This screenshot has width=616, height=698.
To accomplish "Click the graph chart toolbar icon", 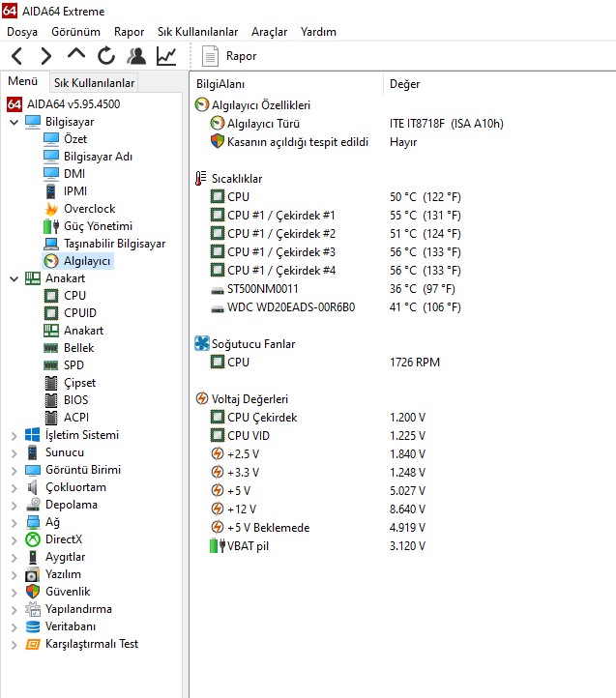I will (166, 56).
